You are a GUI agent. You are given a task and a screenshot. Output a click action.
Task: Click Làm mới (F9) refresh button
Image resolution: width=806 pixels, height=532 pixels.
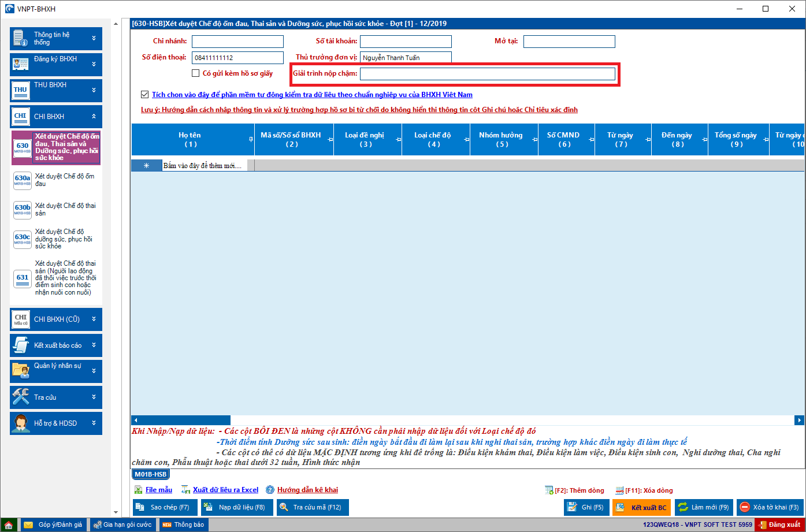pos(704,507)
